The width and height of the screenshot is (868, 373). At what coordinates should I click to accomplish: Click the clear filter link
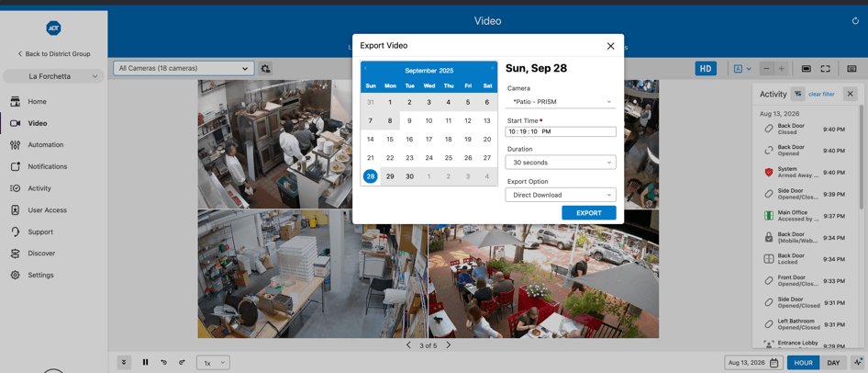coord(821,95)
